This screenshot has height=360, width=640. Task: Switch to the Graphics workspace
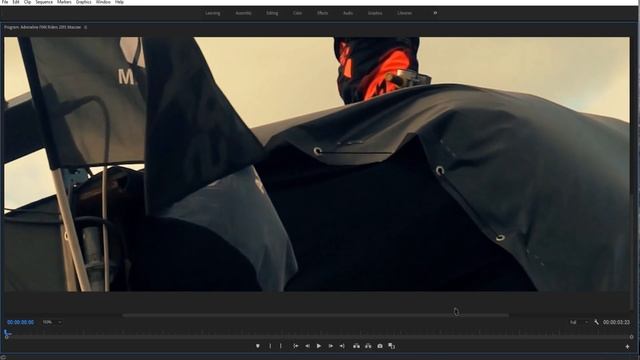375,13
